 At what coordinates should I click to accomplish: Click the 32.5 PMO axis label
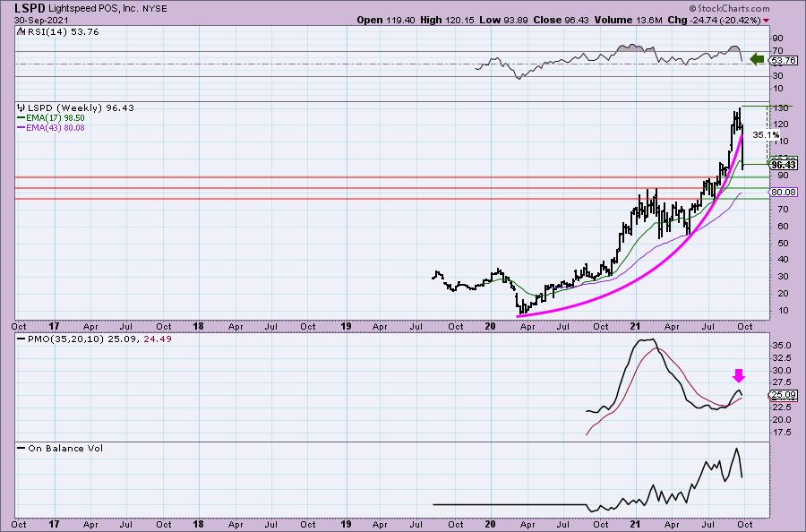(782, 358)
